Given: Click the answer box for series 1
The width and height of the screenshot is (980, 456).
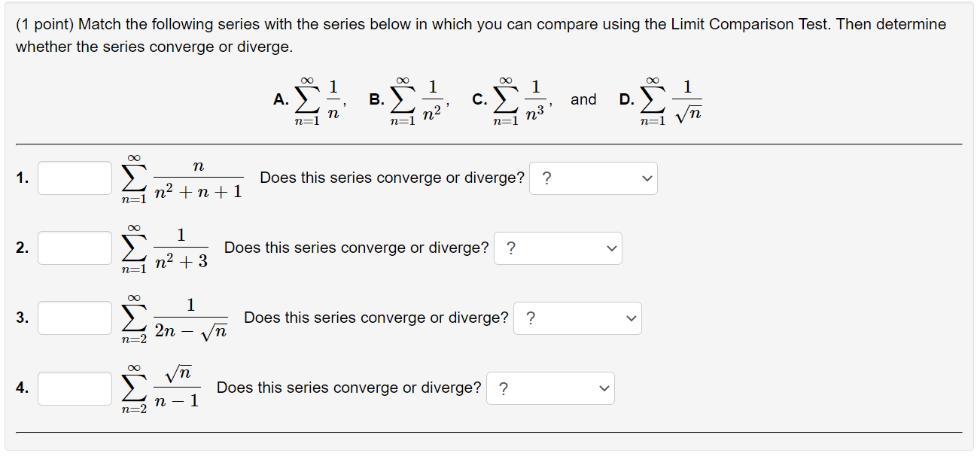Looking at the screenshot, I should (x=75, y=178).
